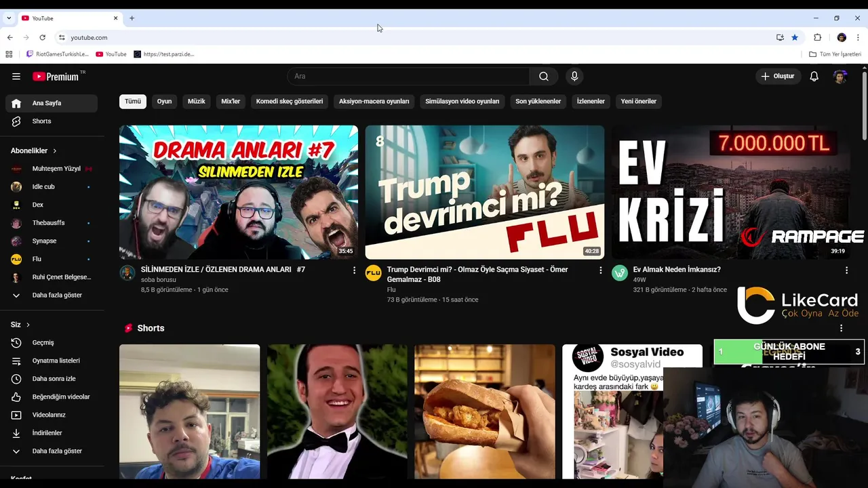This screenshot has height=488, width=868.
Task: Click the 49W channel avatar under Ev video
Action: tap(619, 273)
